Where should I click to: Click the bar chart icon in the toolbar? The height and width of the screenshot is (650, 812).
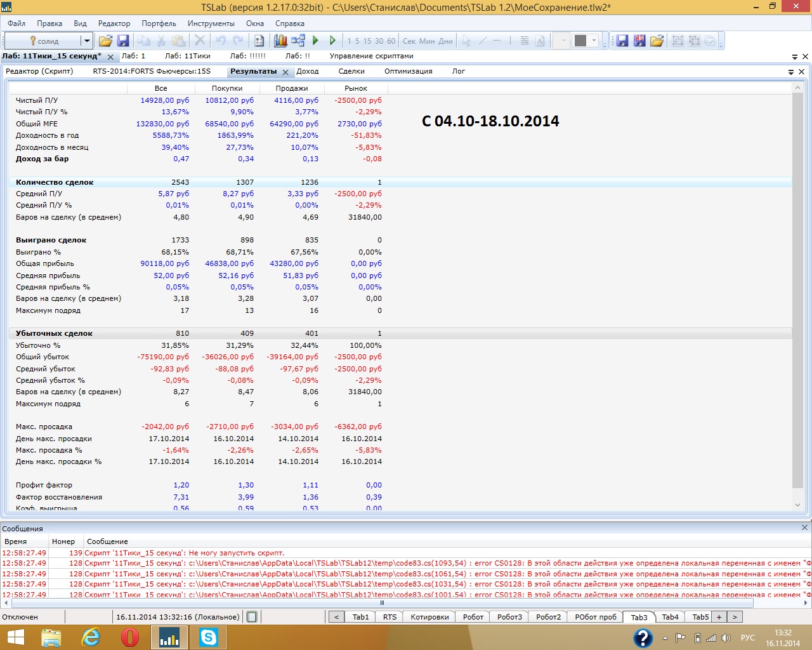tap(280, 41)
